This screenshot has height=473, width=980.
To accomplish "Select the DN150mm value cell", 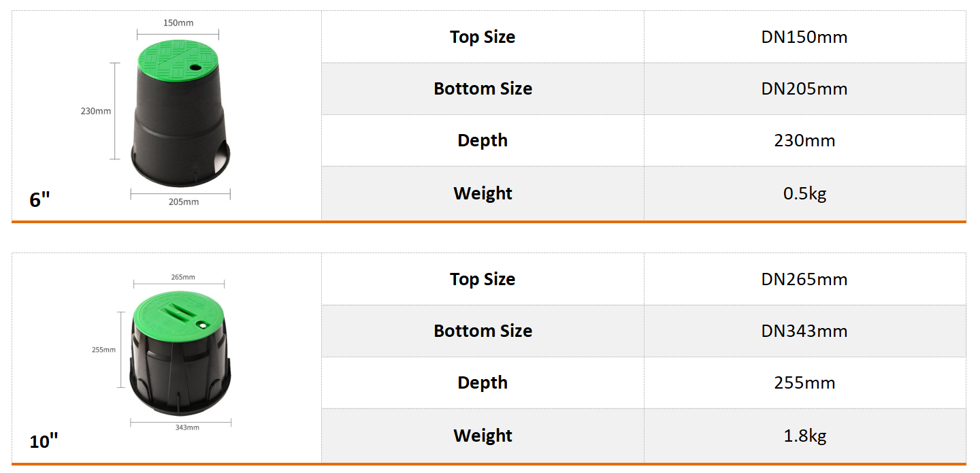I will [804, 37].
